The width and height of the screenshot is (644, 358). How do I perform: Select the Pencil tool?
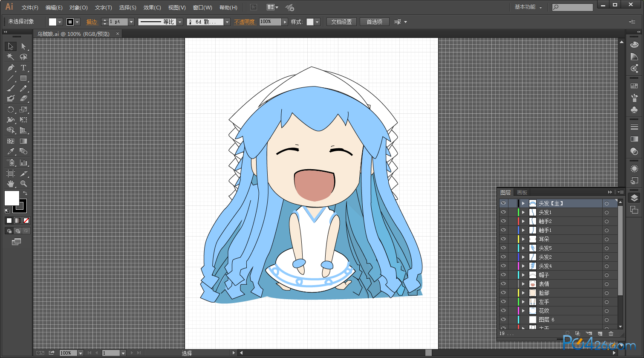23,88
